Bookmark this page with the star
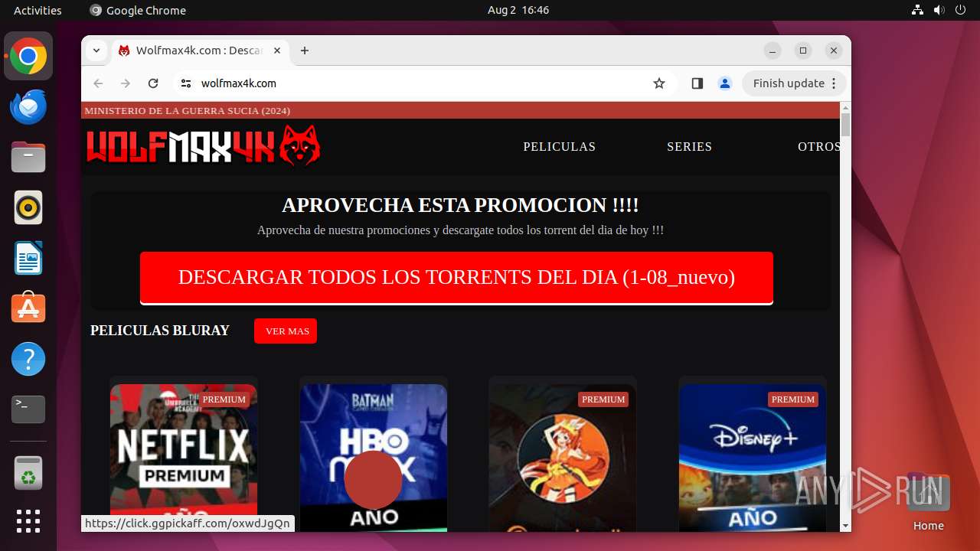The image size is (980, 551). [659, 83]
